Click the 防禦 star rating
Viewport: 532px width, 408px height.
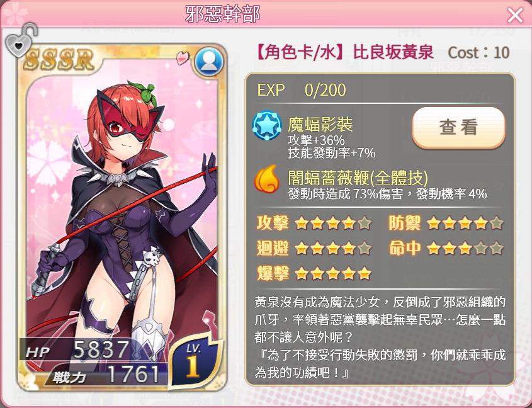click(x=465, y=224)
